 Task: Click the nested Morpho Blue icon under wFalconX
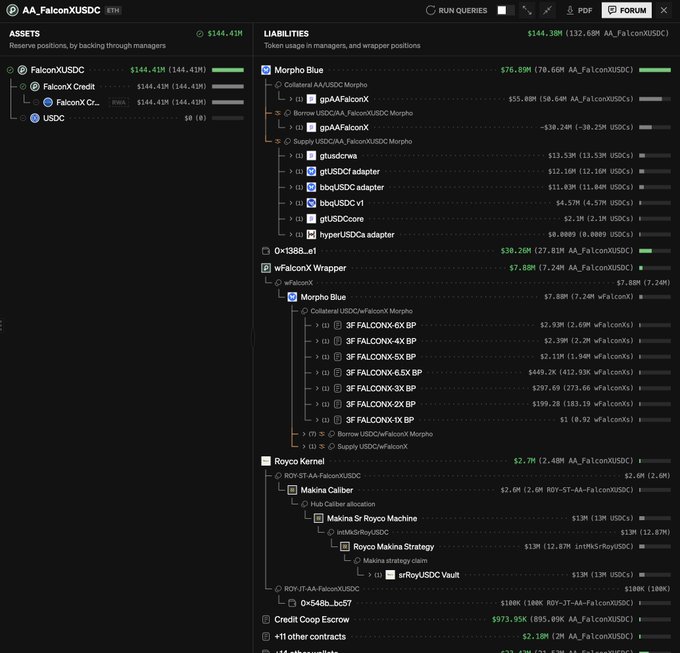click(292, 297)
